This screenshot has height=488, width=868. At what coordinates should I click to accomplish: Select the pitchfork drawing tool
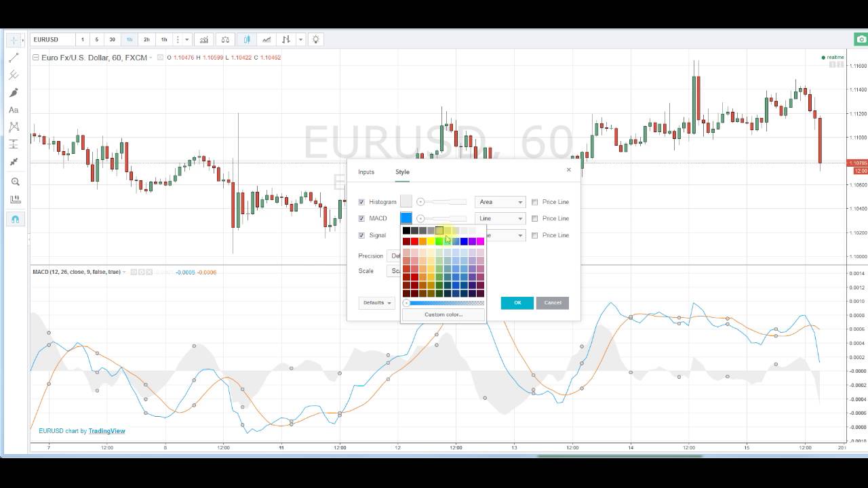pyautogui.click(x=14, y=75)
